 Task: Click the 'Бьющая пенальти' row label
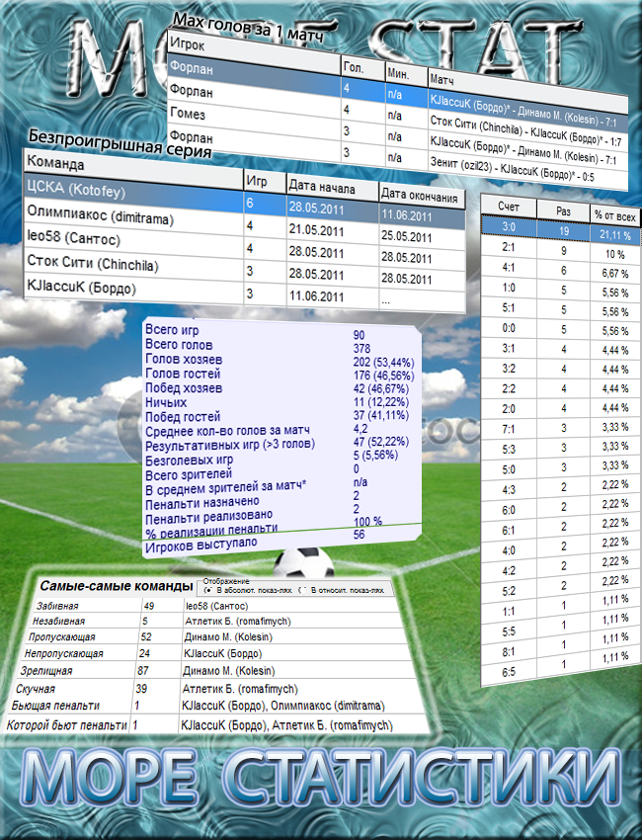(55, 706)
